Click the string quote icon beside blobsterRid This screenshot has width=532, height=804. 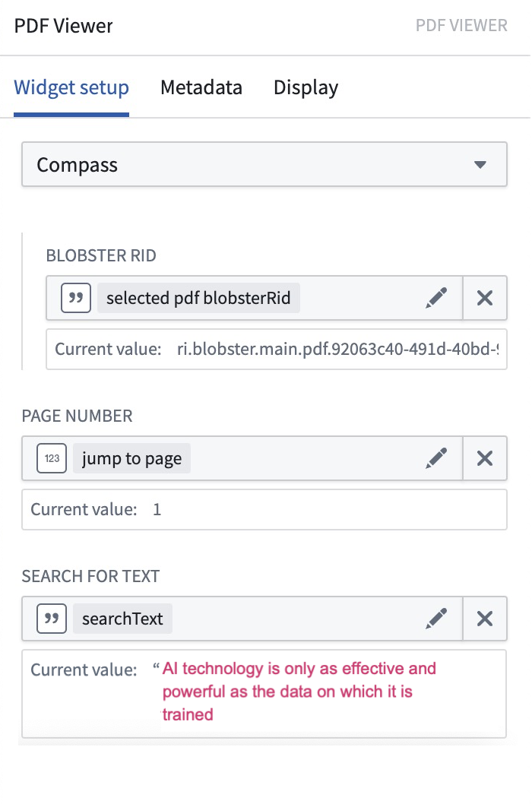[76, 298]
